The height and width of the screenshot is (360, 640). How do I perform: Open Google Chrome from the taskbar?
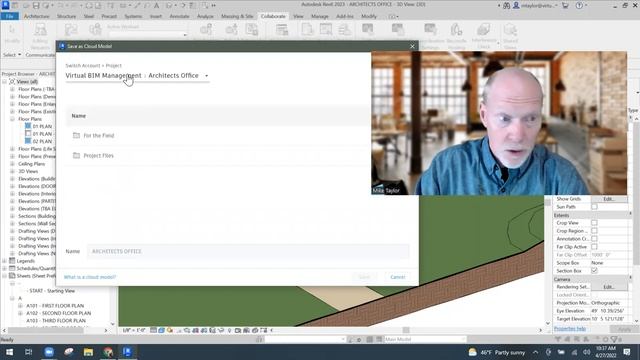(x=108, y=352)
